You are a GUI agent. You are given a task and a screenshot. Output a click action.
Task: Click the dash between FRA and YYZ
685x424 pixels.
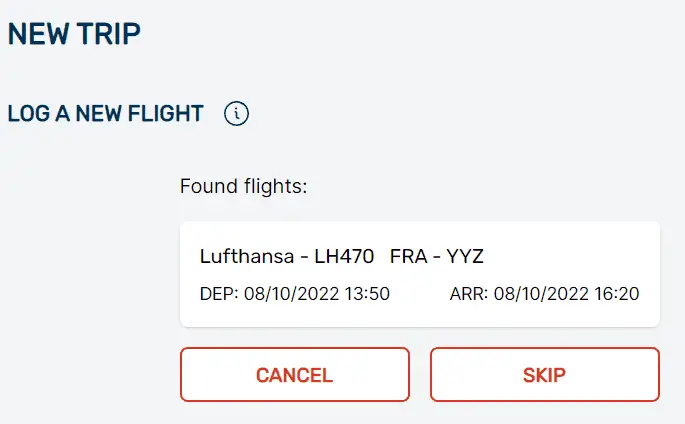pos(435,256)
